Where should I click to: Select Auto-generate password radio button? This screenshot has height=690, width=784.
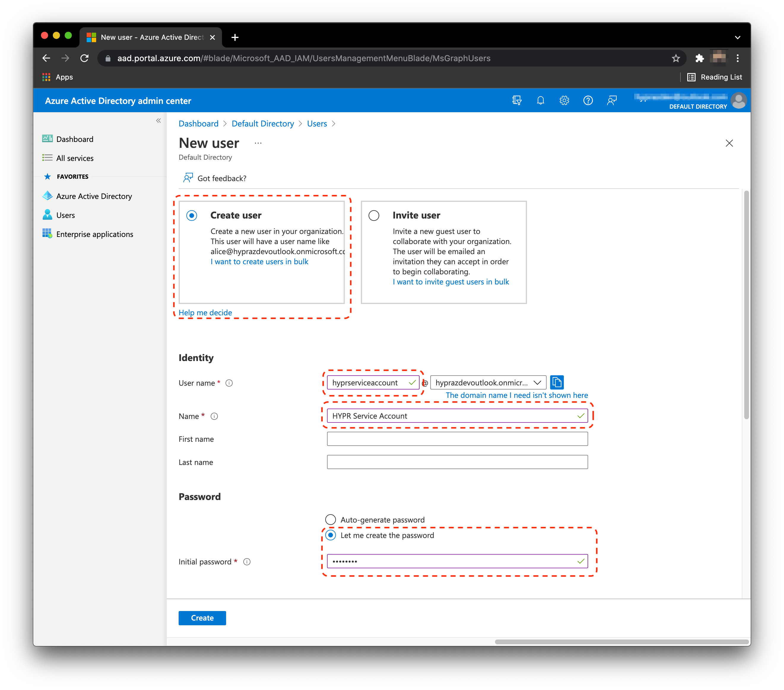click(330, 520)
